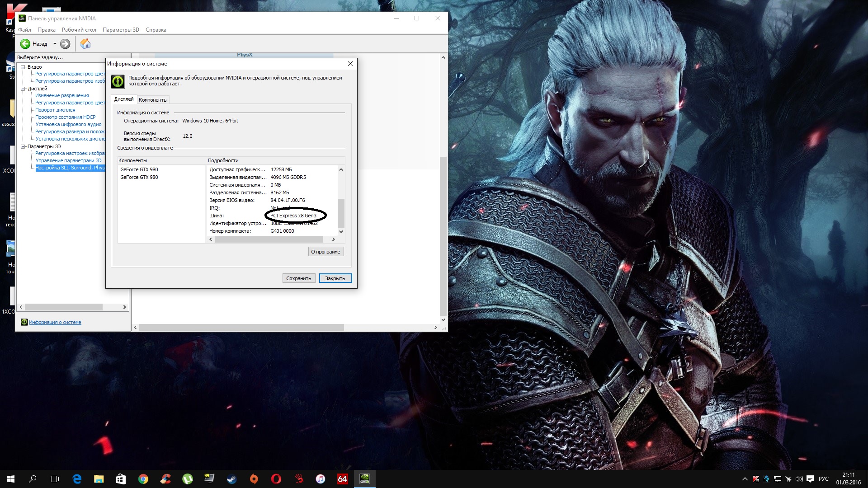Image resolution: width=868 pixels, height=488 pixels.
Task: Click the Сохранить button
Action: (298, 278)
